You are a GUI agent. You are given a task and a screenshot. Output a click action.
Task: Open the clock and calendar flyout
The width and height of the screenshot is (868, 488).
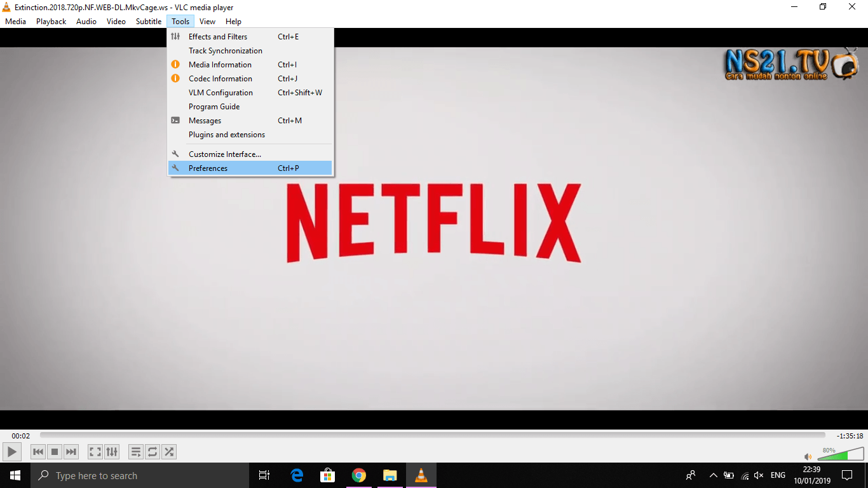tap(812, 475)
